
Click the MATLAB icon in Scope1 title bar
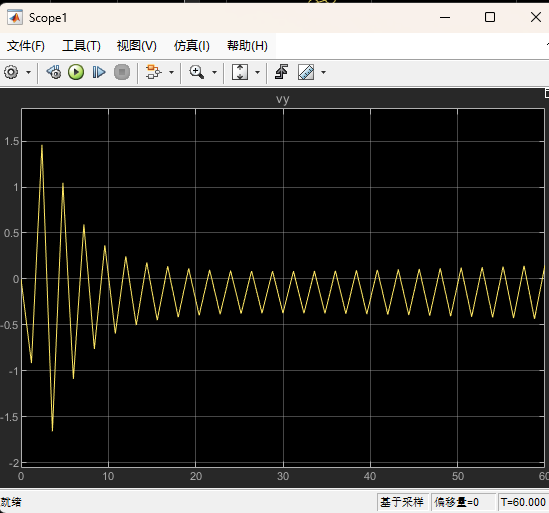15,18
